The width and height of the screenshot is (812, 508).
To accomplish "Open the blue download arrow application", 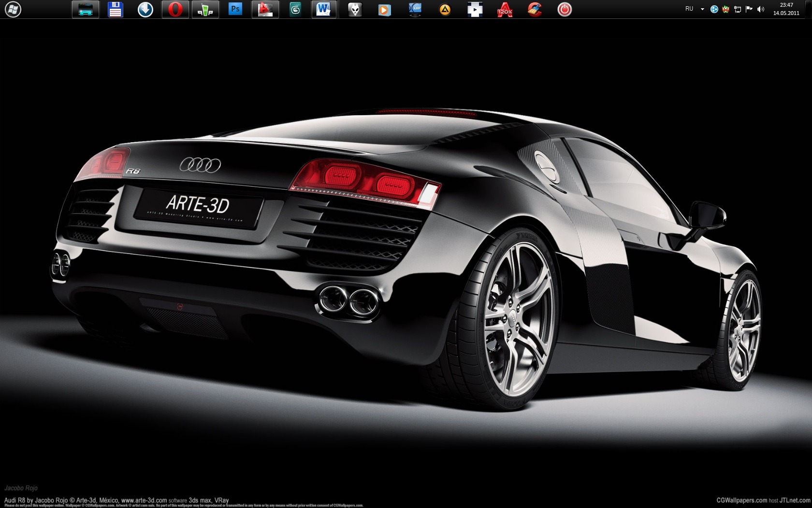I will click(145, 9).
